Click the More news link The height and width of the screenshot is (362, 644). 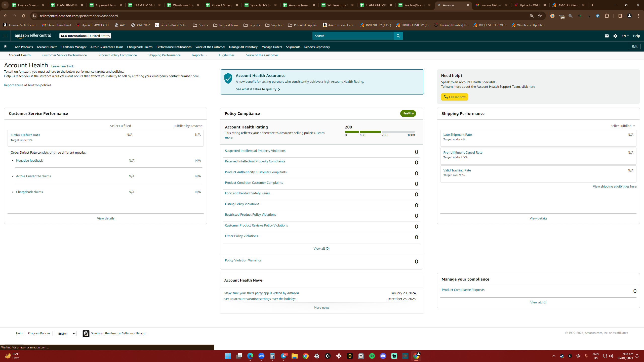(321, 308)
